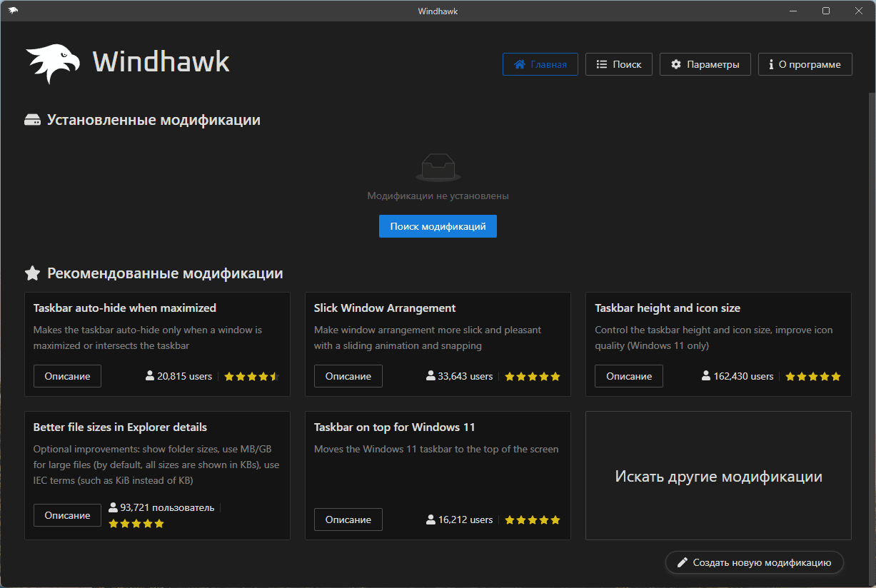Click the Установленные модификации heading

point(153,120)
